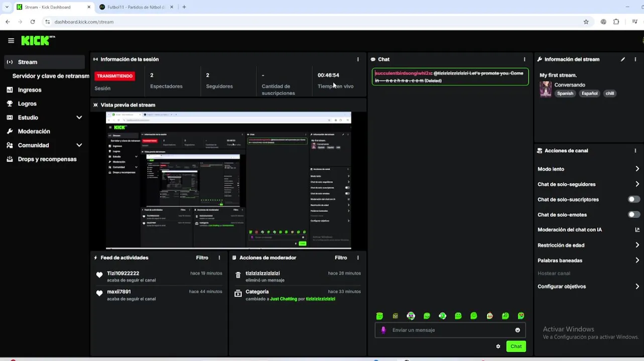Open the Modo lento setting
The width and height of the screenshot is (644, 361).
588,169
